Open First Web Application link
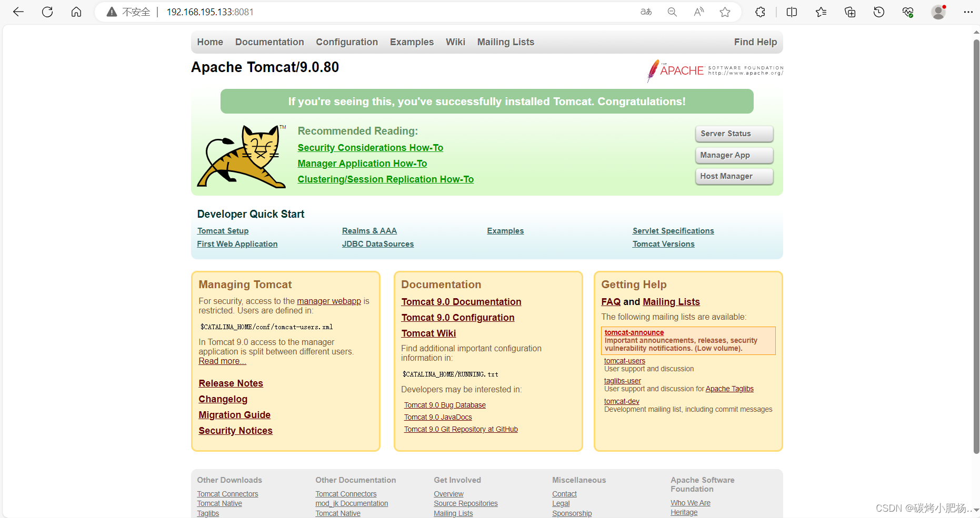 point(237,244)
